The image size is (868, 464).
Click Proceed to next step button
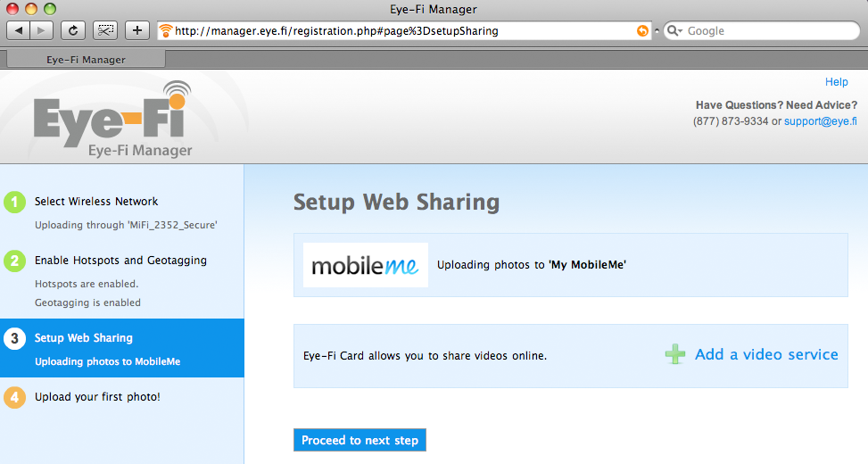(x=360, y=440)
